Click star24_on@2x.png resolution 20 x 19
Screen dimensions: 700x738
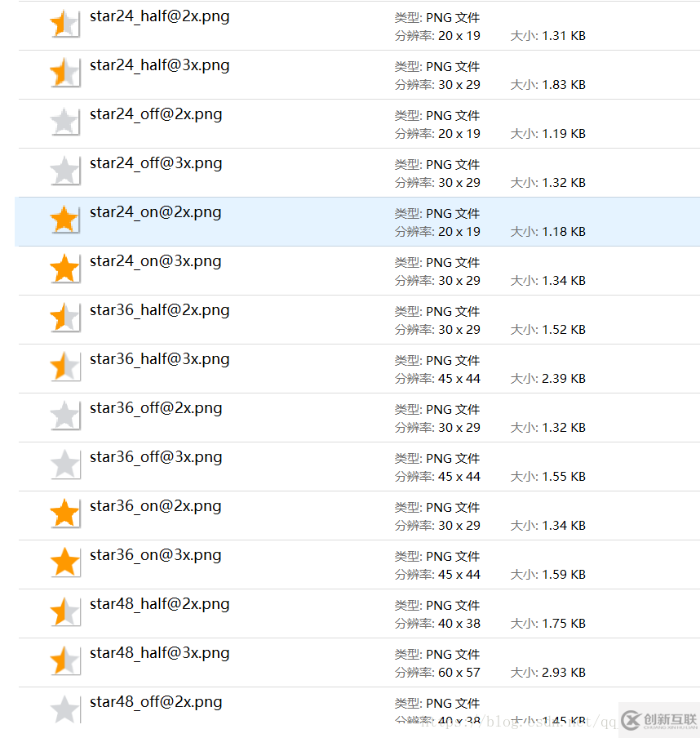pyautogui.click(x=459, y=232)
